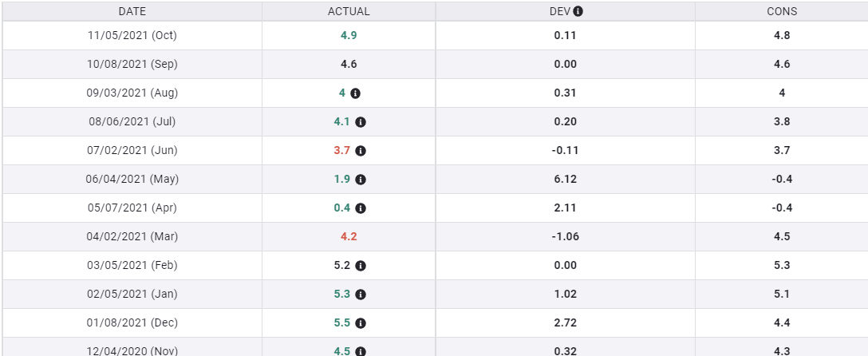Click the DATE column header

132,12
